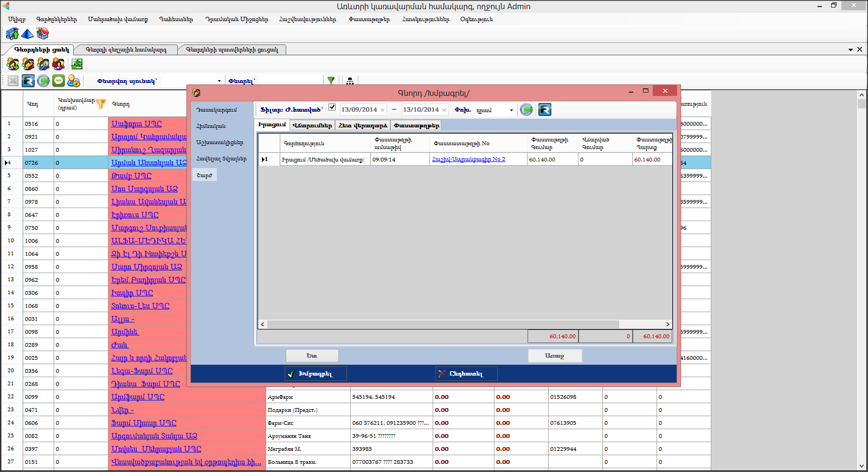868x472 pixels.
Task: Click the Excel export icon beside customer icons
Action: point(77,64)
